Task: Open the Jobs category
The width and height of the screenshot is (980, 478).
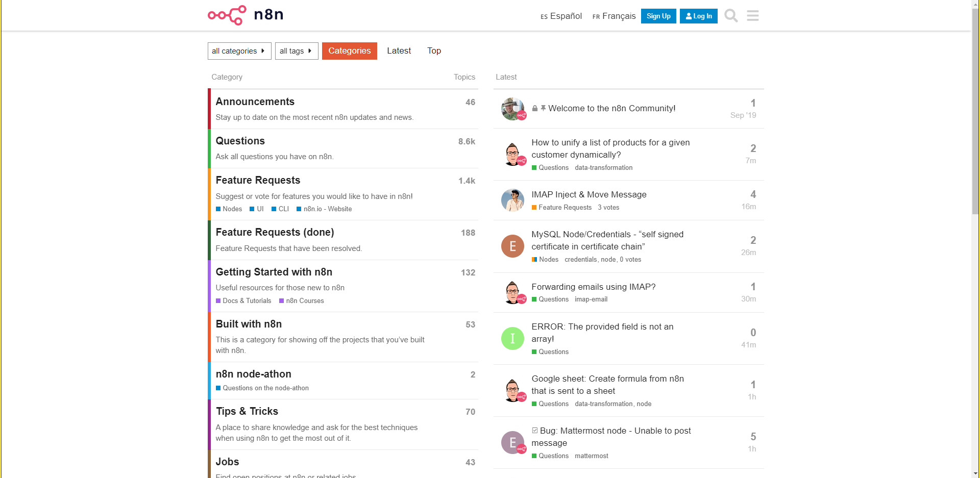Action: [x=228, y=462]
